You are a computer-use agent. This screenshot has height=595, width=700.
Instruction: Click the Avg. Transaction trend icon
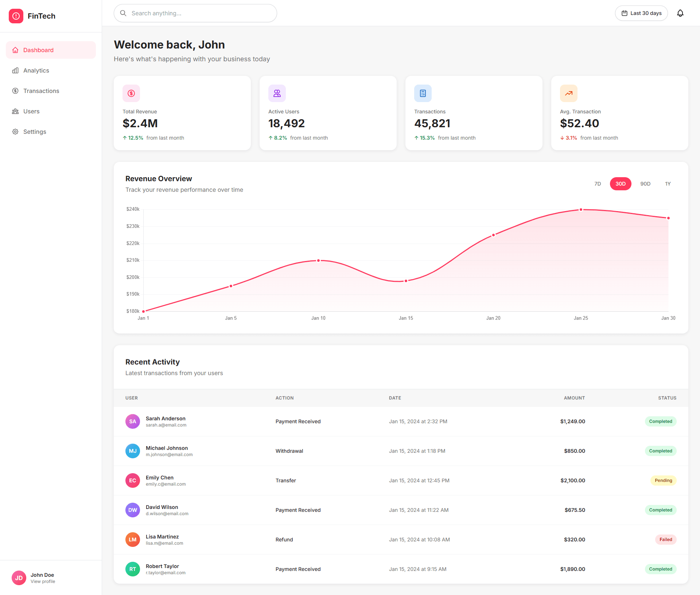tap(569, 93)
